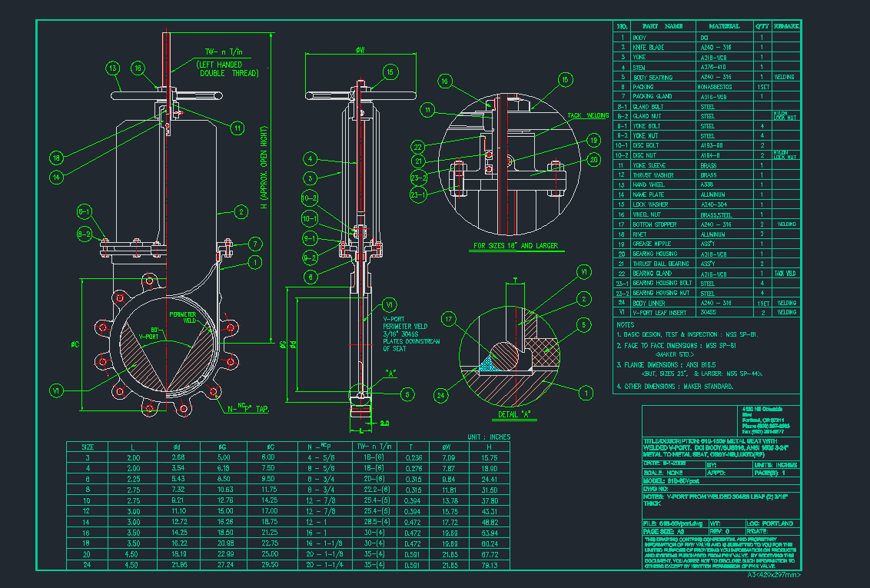Image resolution: width=870 pixels, height=588 pixels.
Task: Click the NOTES heading below parts list
Action: pyautogui.click(x=625, y=325)
